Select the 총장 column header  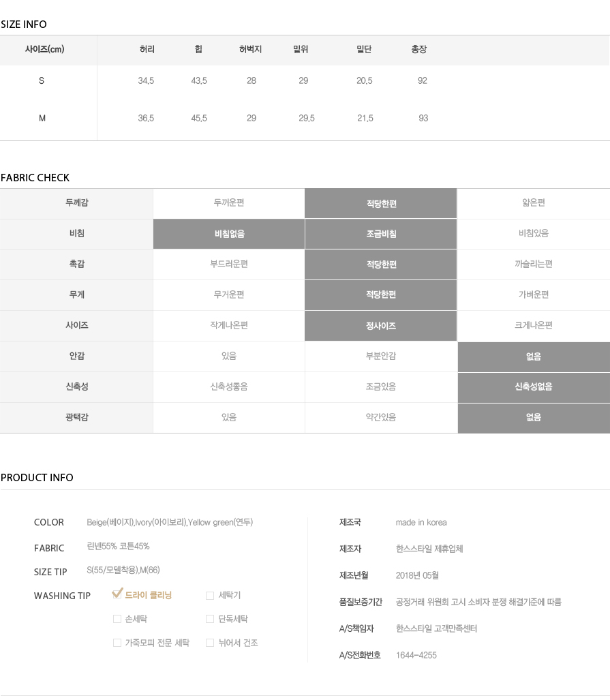point(419,49)
